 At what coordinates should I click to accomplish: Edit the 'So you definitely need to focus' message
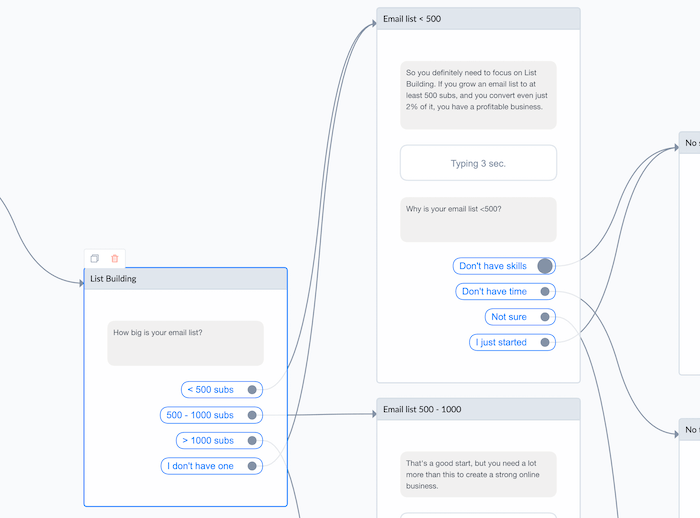click(478, 95)
